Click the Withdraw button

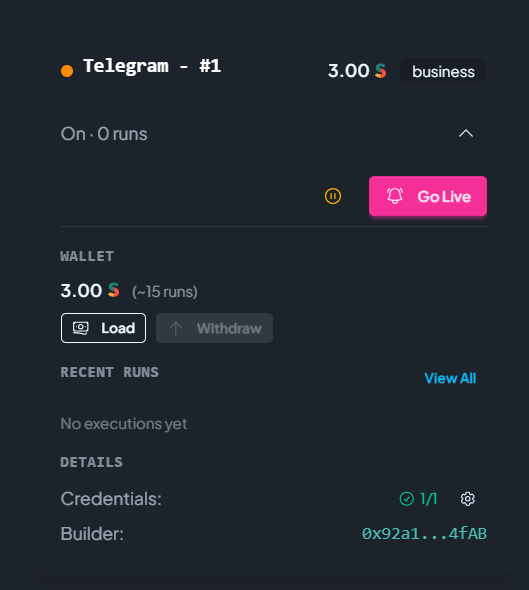pos(214,328)
